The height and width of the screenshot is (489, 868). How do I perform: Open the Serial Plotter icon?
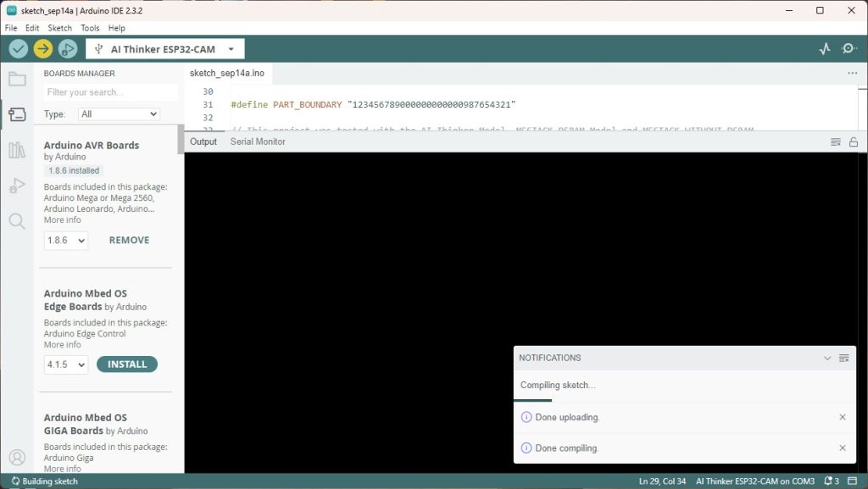(x=825, y=49)
